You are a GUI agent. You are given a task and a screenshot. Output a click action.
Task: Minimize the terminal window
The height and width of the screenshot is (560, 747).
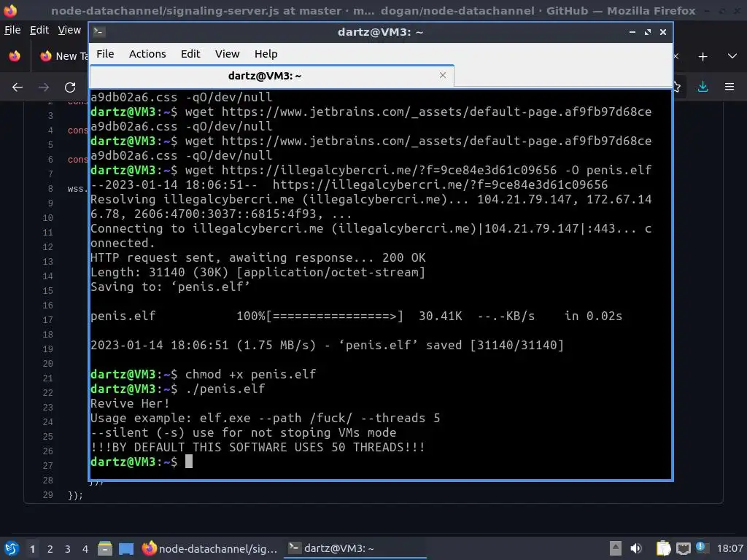(632, 32)
